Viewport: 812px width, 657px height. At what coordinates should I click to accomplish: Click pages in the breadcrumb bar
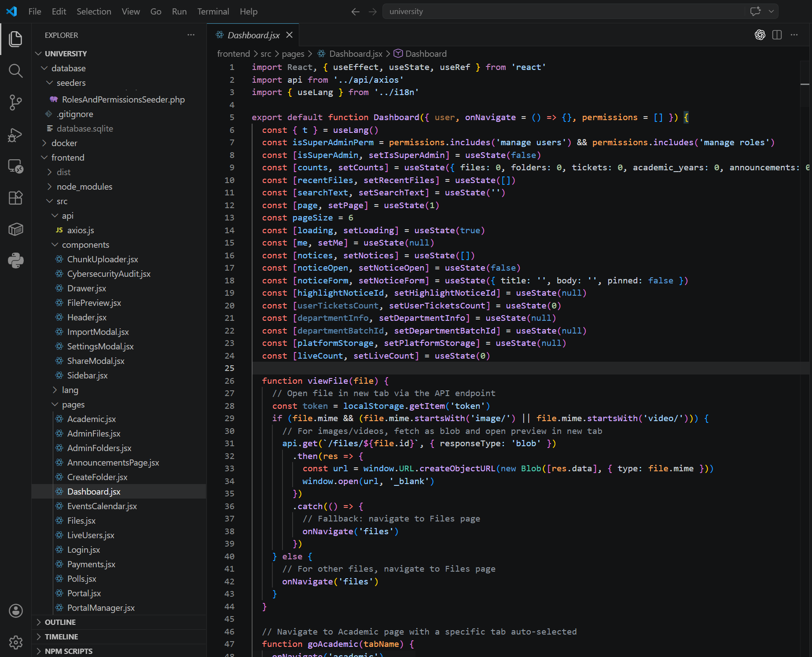(x=293, y=53)
